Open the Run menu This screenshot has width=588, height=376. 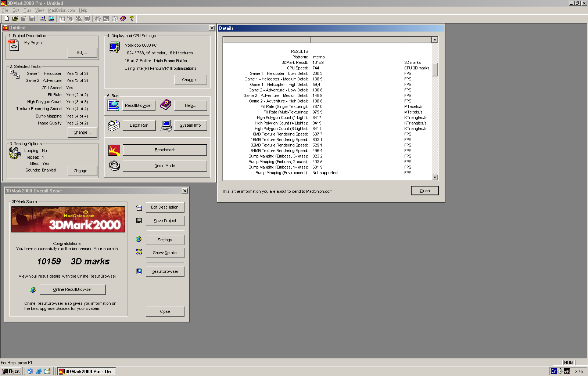[x=27, y=10]
